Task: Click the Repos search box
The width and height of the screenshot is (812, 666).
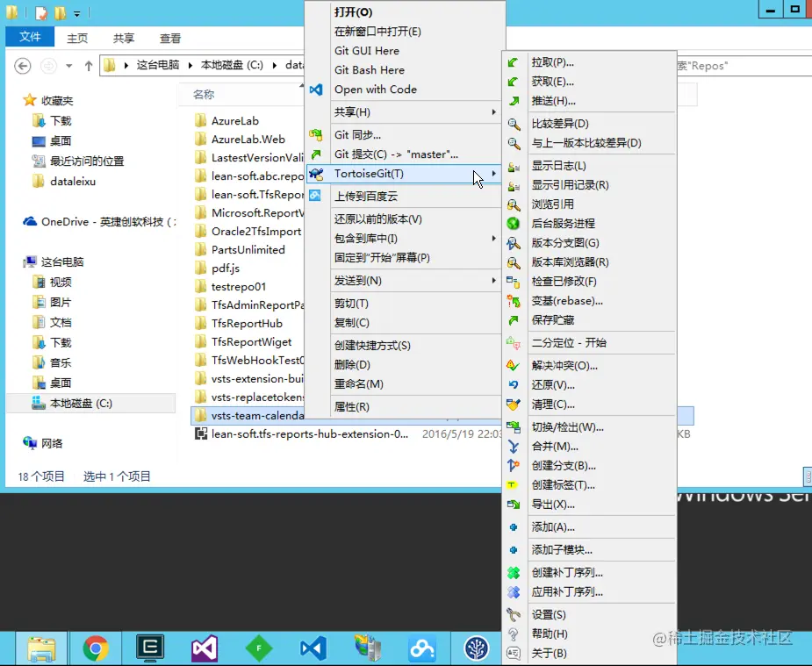Action: point(744,66)
